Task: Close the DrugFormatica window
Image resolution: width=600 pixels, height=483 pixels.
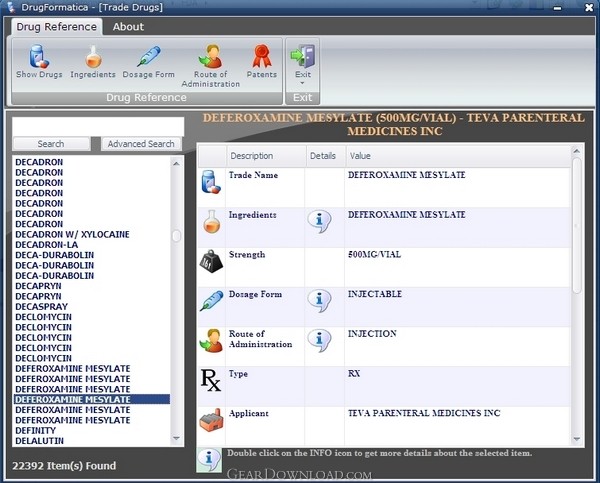Action: [589, 8]
